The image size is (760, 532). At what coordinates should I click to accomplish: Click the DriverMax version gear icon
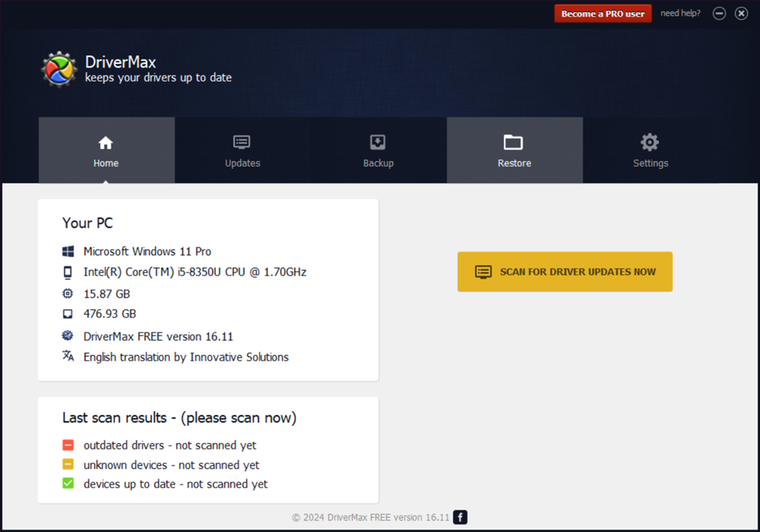68,335
